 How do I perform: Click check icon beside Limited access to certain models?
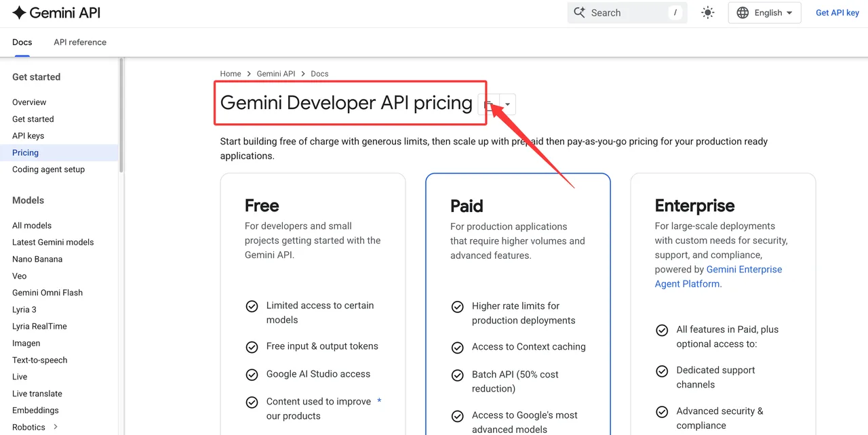[252, 306]
